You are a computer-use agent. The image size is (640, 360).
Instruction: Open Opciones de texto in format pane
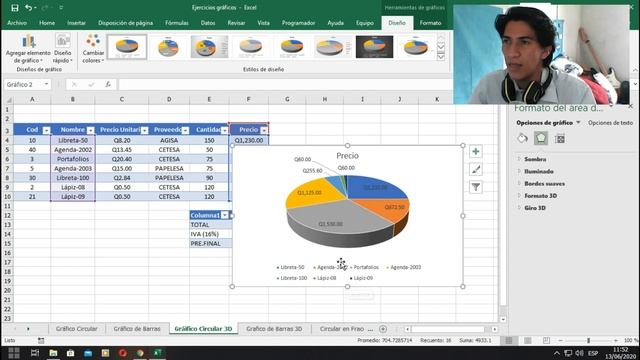coord(610,122)
